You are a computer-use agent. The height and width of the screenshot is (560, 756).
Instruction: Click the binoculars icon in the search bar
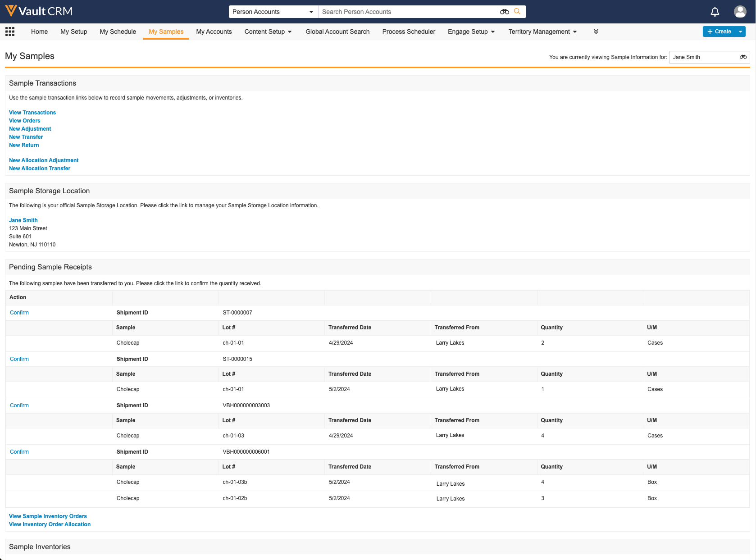point(504,12)
